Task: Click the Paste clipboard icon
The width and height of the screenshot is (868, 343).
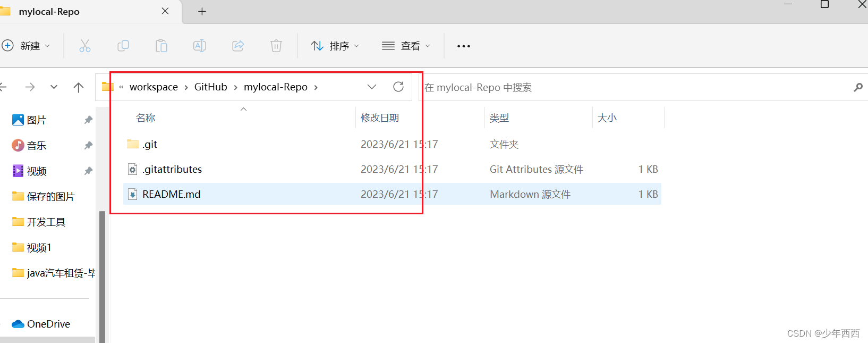Action: tap(161, 46)
